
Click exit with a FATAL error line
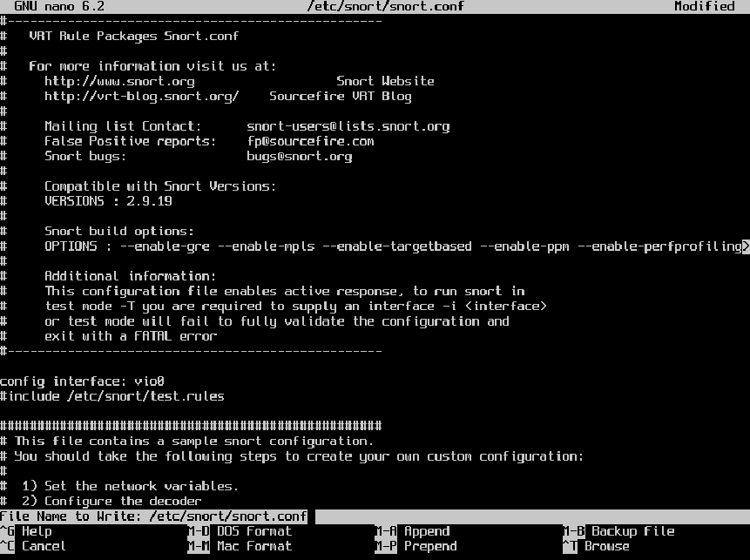click(x=131, y=336)
